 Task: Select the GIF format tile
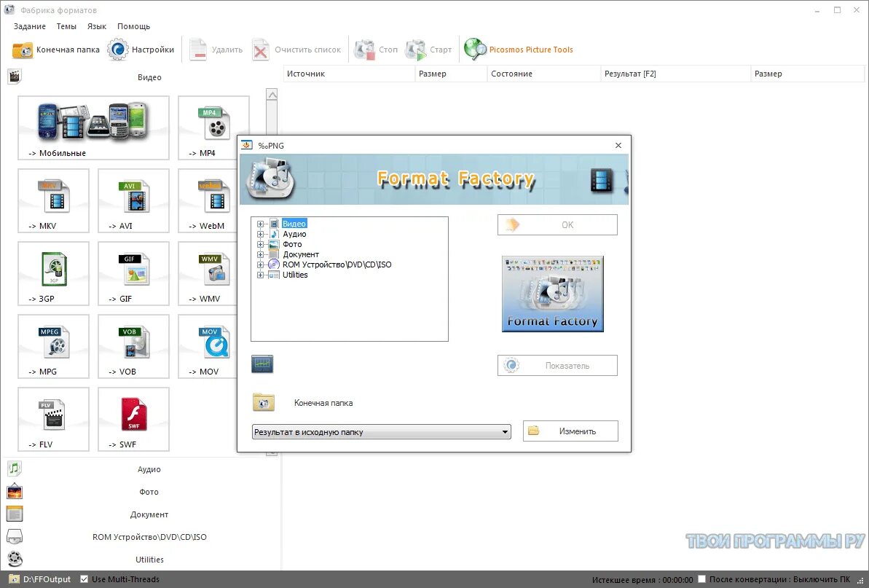(133, 273)
